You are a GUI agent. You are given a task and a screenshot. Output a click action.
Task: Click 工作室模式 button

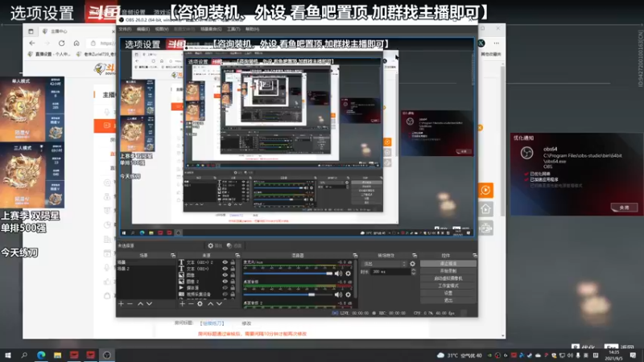click(448, 286)
